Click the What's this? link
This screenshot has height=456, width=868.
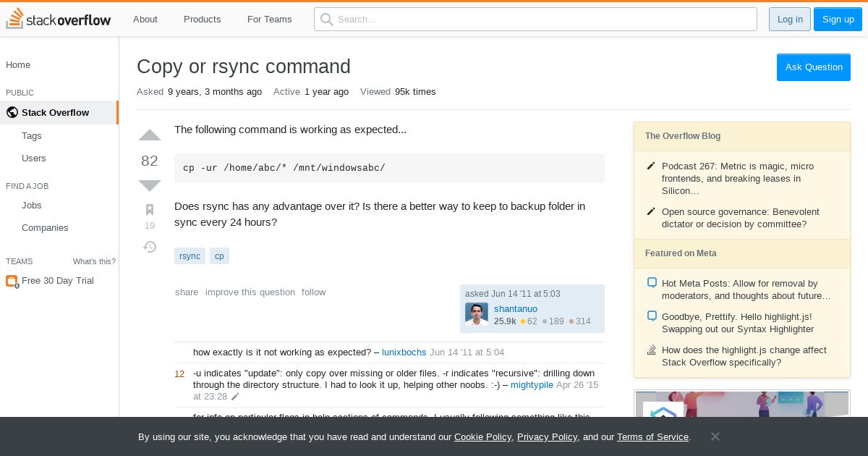pos(94,261)
